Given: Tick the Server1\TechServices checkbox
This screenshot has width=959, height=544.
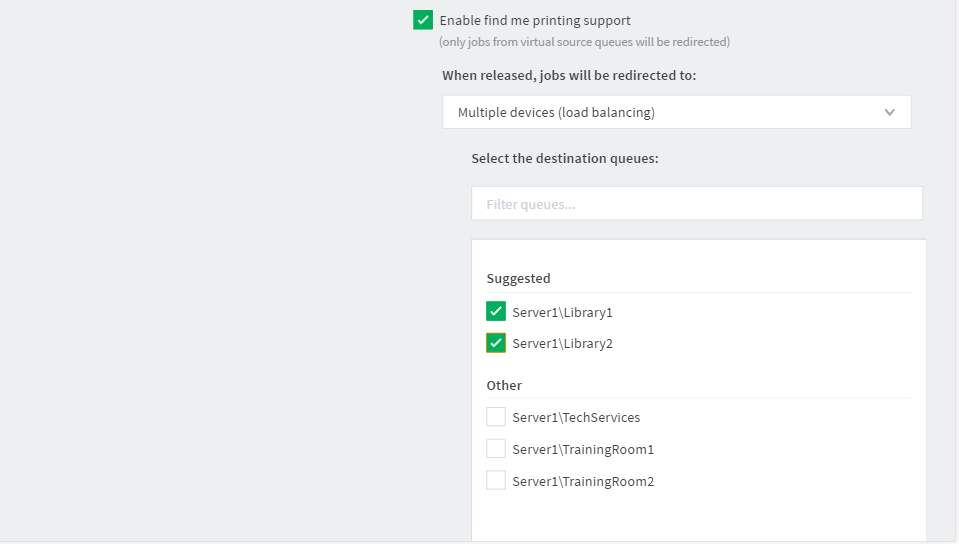Looking at the screenshot, I should tap(496, 417).
